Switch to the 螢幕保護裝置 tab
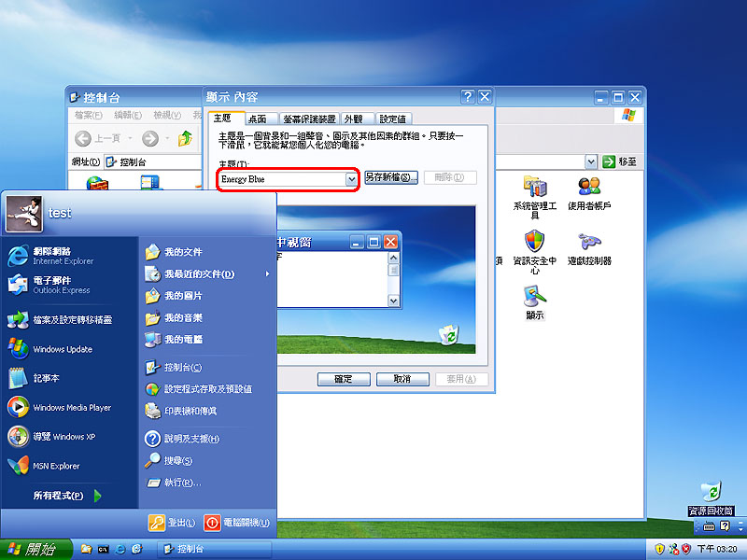 [310, 119]
